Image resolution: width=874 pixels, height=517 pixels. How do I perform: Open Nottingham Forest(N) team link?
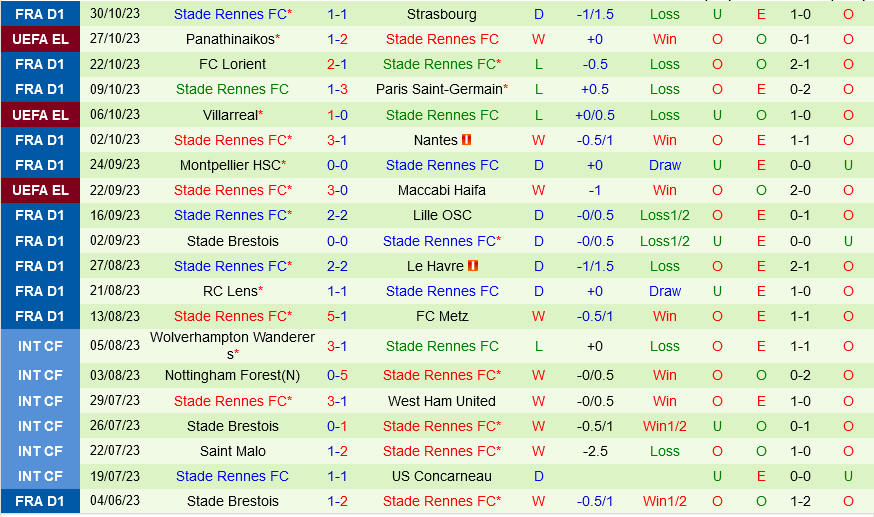tap(232, 376)
